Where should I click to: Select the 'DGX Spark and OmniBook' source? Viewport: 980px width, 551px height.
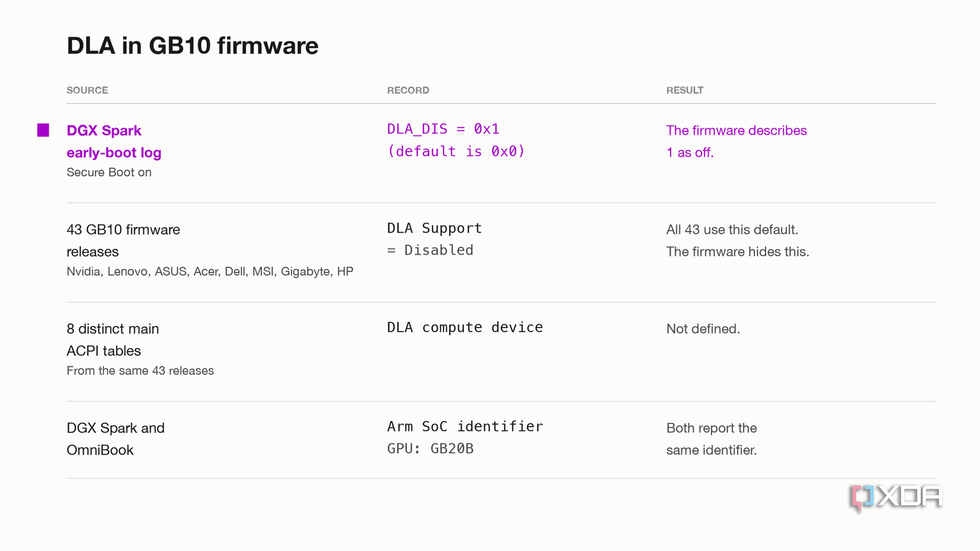pyautogui.click(x=115, y=439)
